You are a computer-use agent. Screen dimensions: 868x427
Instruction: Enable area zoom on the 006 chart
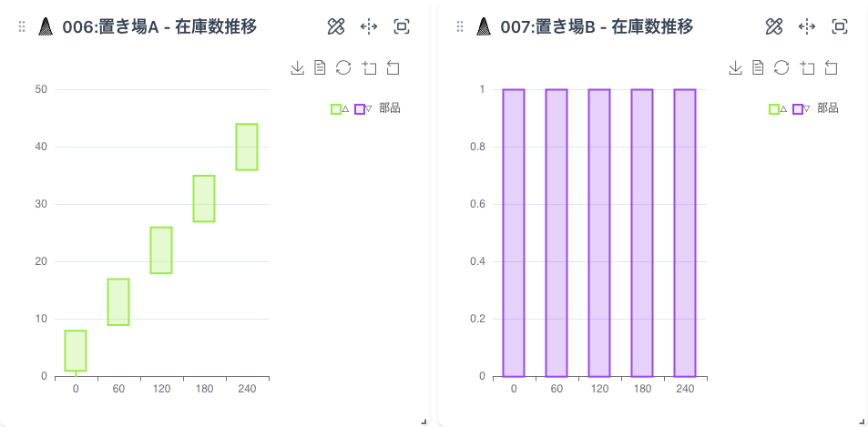click(x=369, y=67)
